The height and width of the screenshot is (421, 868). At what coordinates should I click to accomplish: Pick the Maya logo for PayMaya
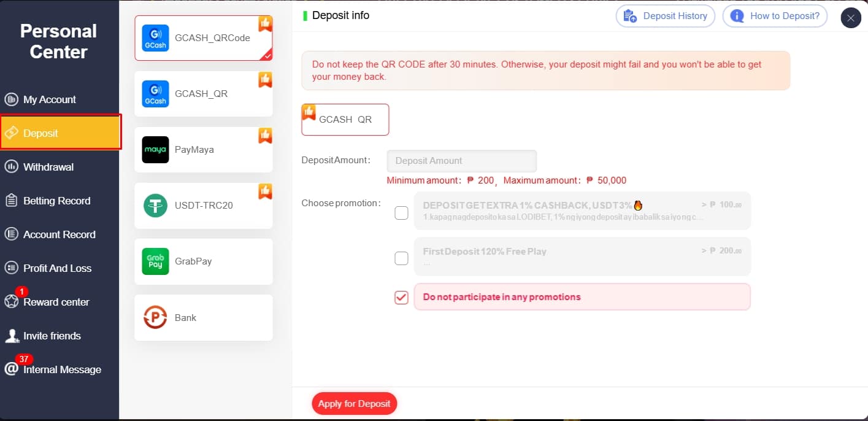(155, 150)
